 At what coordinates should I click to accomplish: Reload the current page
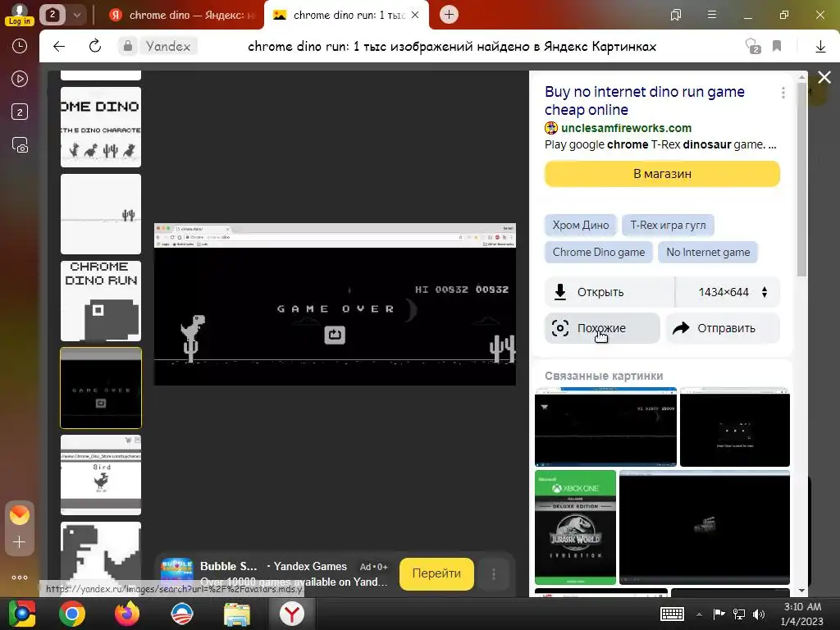pos(95,46)
